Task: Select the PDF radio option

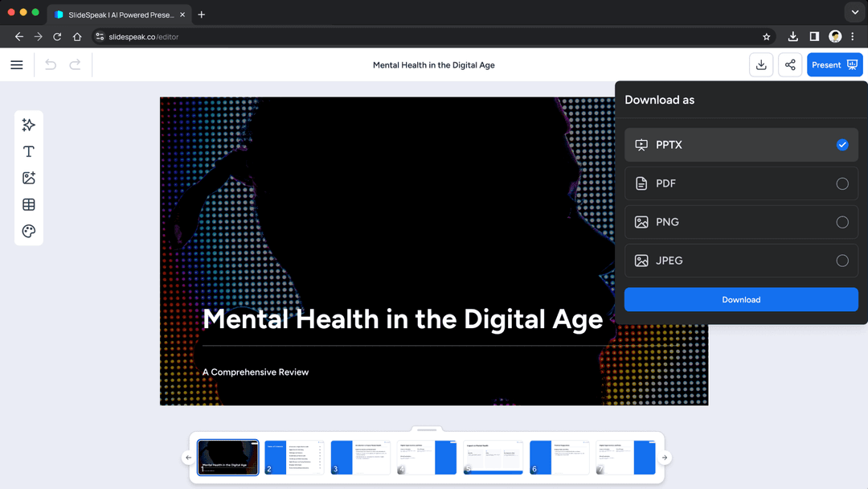Action: 841,183
